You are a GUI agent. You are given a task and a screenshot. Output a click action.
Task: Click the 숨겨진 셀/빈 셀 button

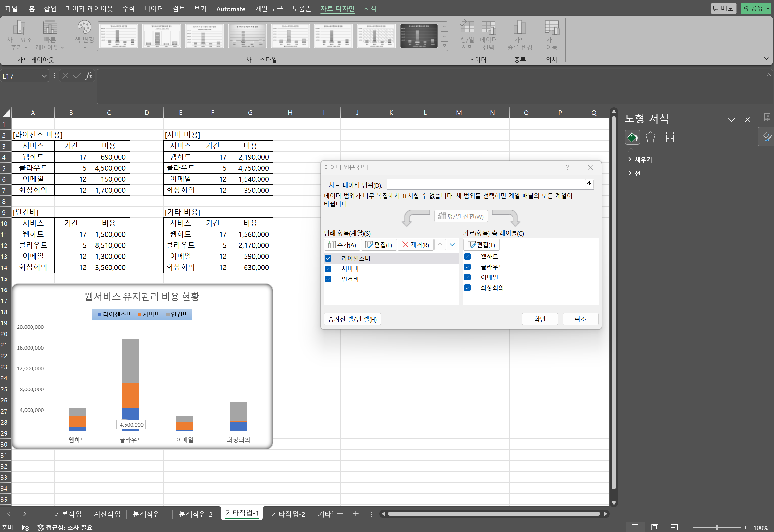click(352, 319)
